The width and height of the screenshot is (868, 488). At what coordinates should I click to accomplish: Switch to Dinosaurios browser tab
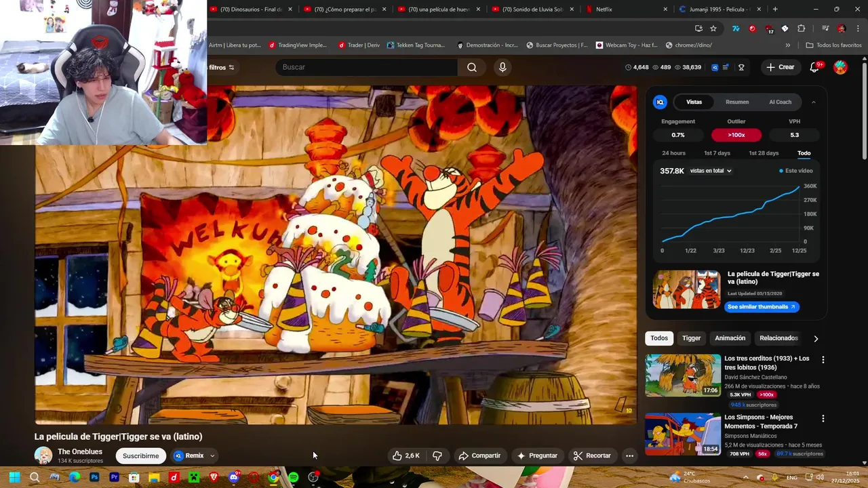pyautogui.click(x=251, y=9)
